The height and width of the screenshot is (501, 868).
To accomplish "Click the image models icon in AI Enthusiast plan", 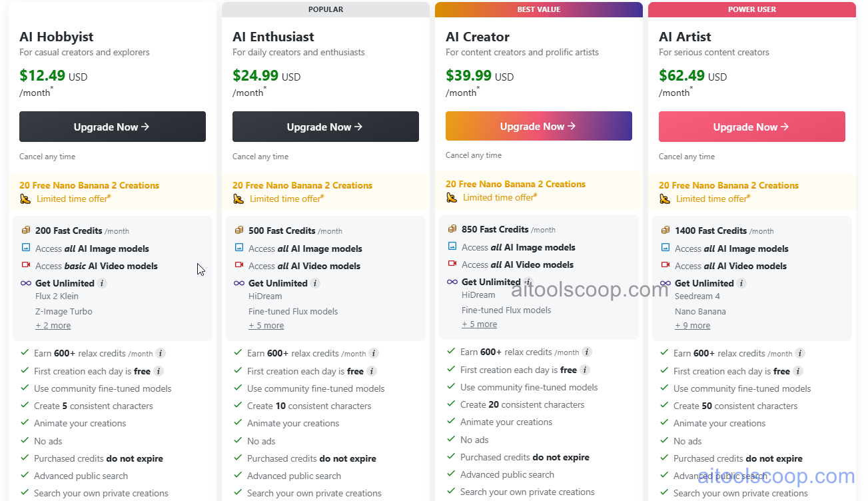I will point(239,247).
